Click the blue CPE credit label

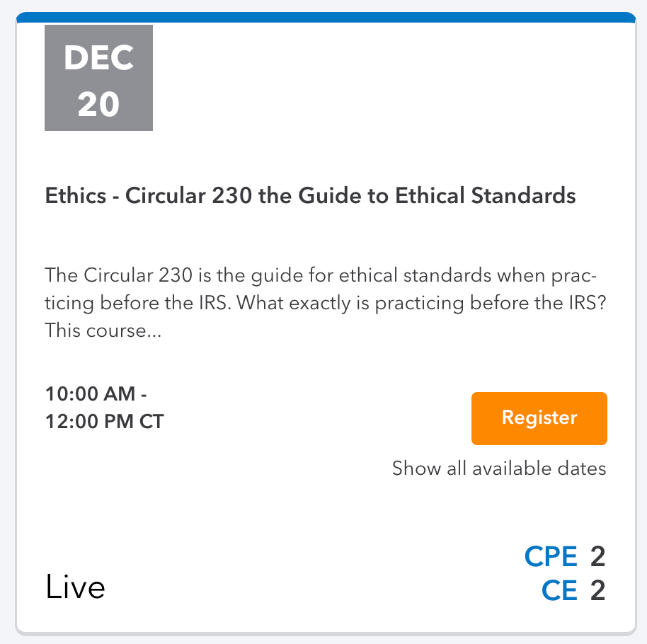[551, 557]
